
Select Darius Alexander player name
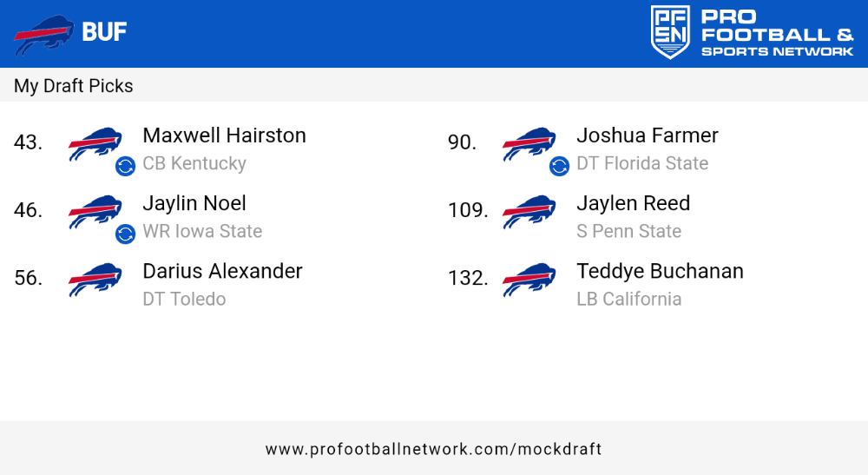(222, 271)
